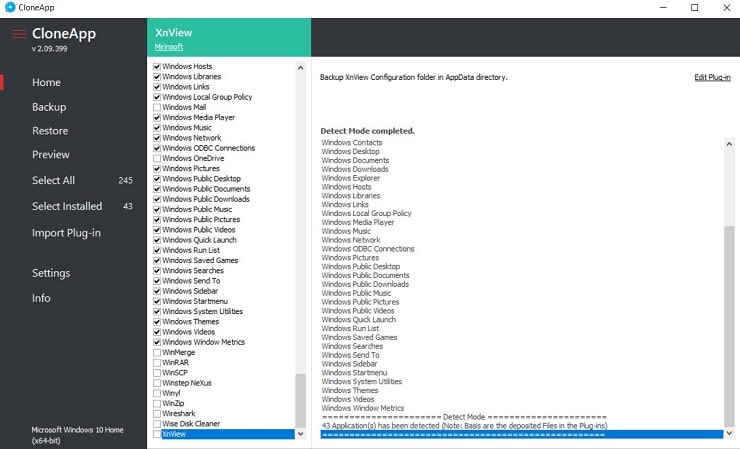Viewport: 740px width, 449px height.
Task: Check the WinRAR checkbox
Action: 157,363
